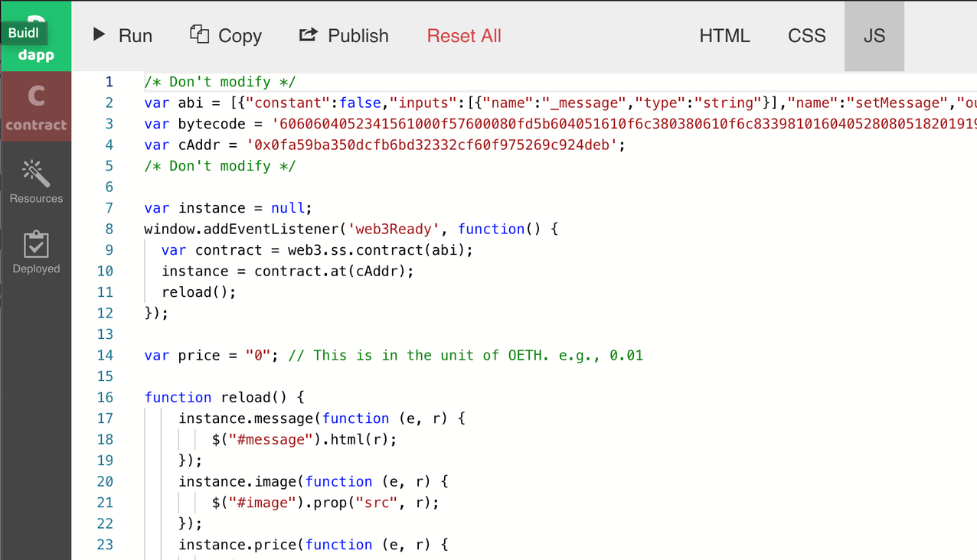Click 'function reload()' declaration

tap(224, 397)
